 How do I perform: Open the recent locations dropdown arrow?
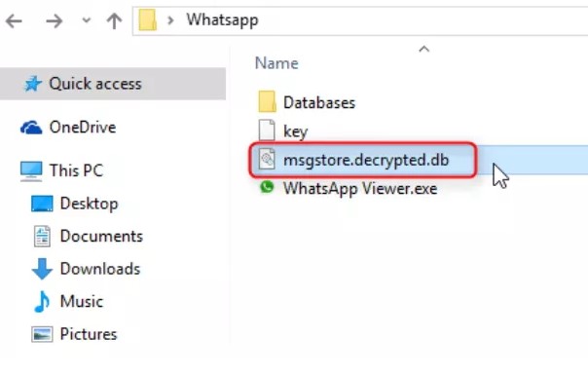click(87, 19)
